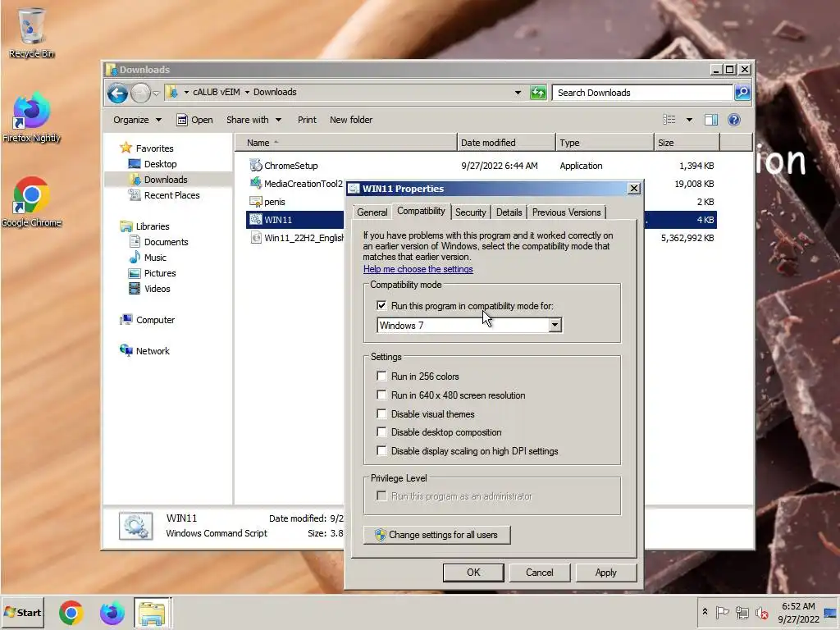Viewport: 840px width, 630px height.
Task: Click the Compatibility tab
Action: (x=421, y=211)
